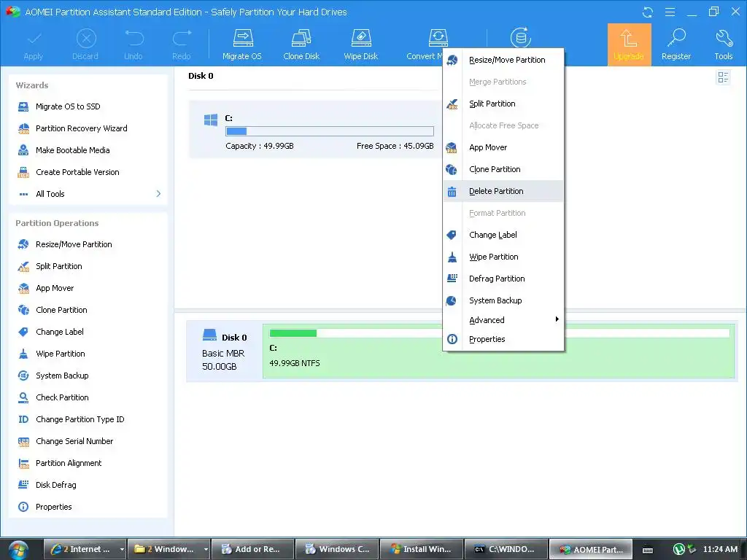The image size is (747, 560).
Task: Choose Delete Partition in context menu
Action: 503,192
